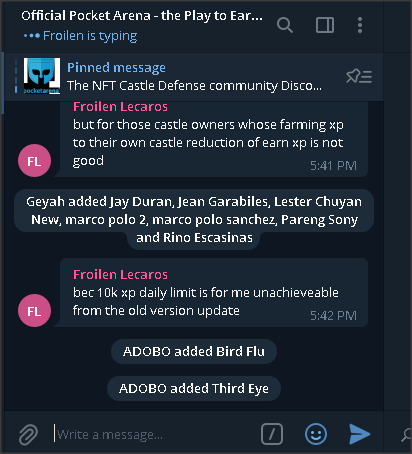Open the three-dot chat options menu
Image resolution: width=412 pixels, height=454 pixels.
click(360, 25)
